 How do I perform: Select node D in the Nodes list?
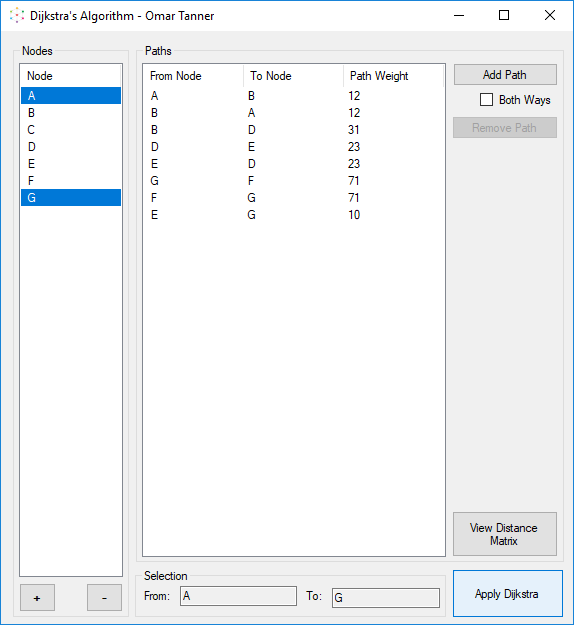coord(71,147)
